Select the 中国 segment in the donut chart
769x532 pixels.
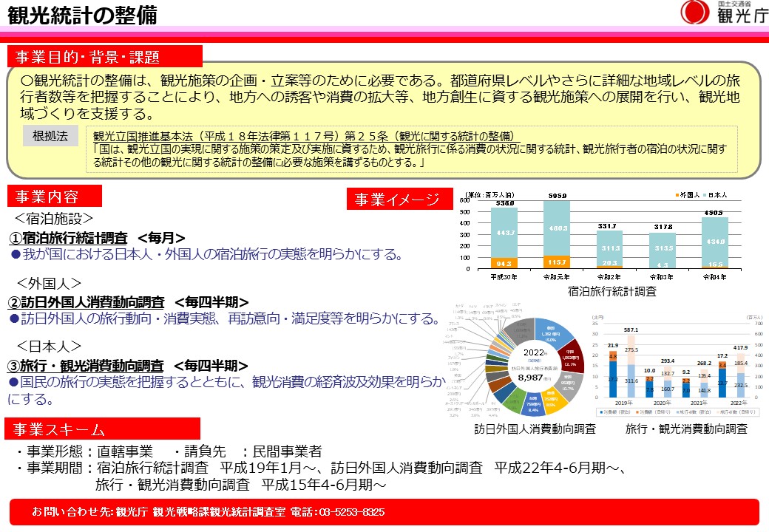pos(569,358)
